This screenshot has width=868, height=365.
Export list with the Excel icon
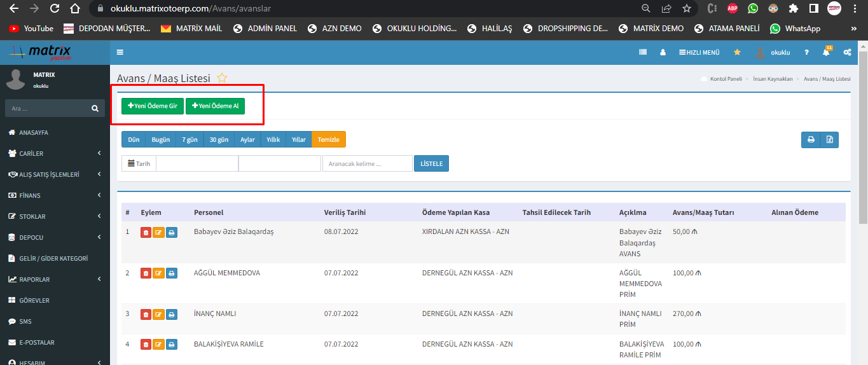coord(829,140)
